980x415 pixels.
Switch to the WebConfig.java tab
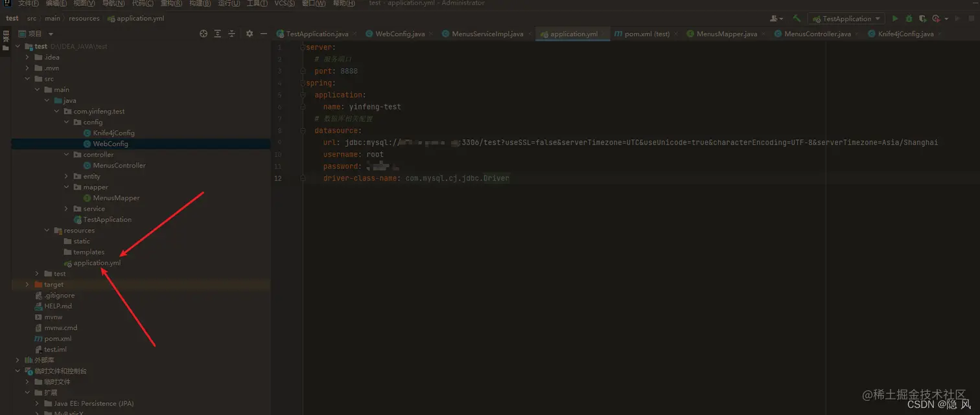[401, 34]
